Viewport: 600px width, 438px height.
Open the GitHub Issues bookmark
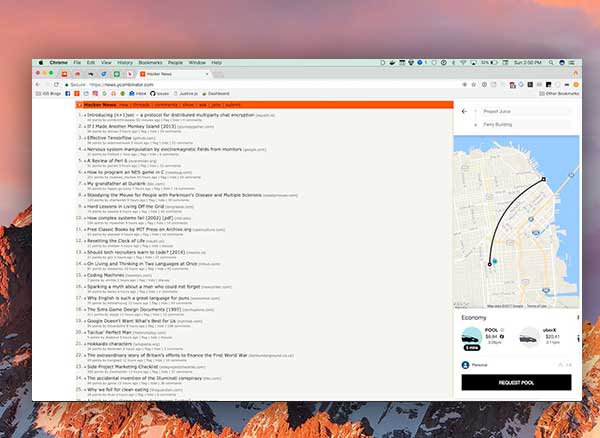pos(159,93)
